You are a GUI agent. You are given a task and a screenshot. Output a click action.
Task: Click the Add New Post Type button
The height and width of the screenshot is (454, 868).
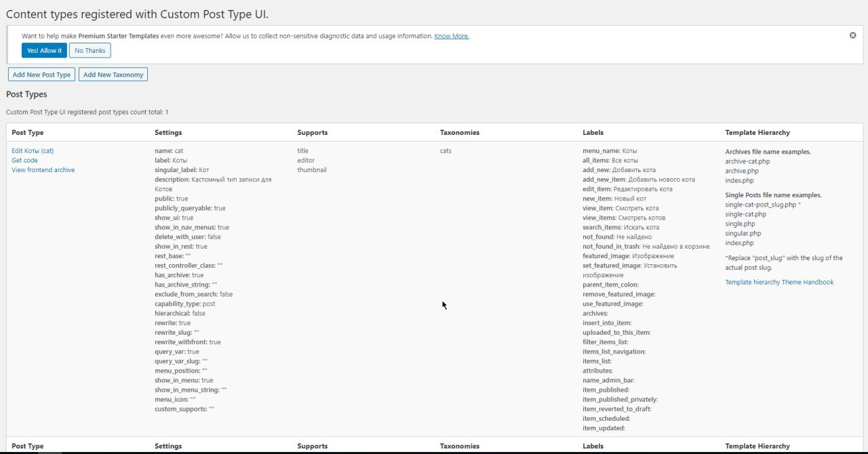pos(41,75)
